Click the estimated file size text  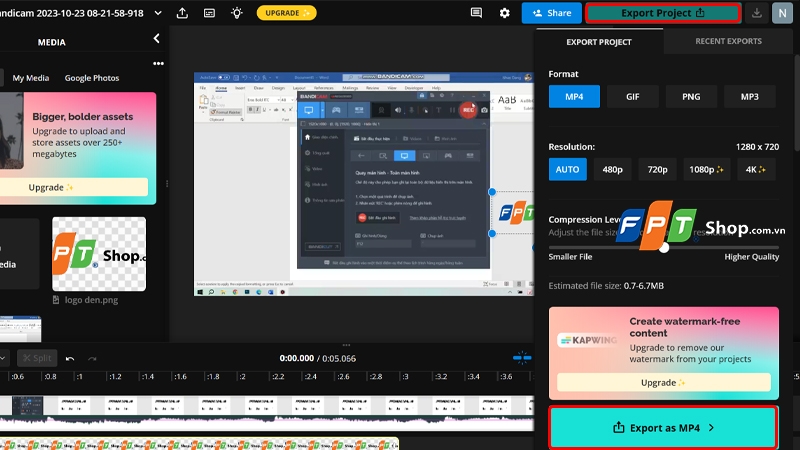[606, 286]
